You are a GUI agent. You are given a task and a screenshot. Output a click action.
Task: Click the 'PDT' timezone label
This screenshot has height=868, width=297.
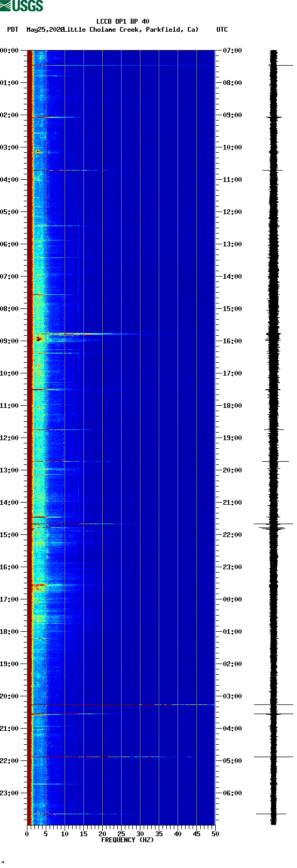[x=12, y=30]
